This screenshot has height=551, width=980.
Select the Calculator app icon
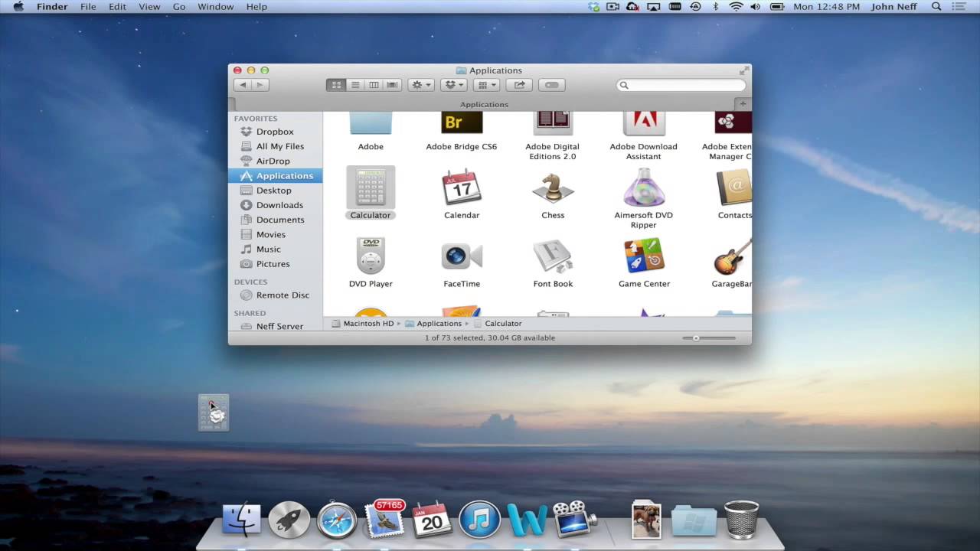click(371, 187)
